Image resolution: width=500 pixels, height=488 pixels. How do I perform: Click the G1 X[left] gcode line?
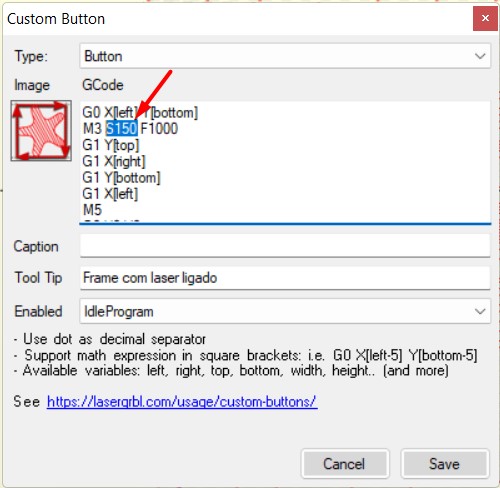click(x=110, y=194)
